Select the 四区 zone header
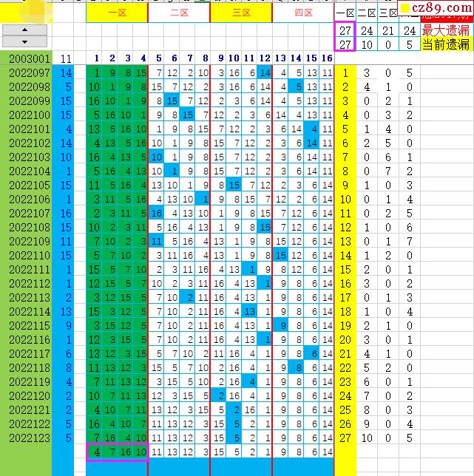The height and width of the screenshot is (476, 474). click(x=303, y=13)
